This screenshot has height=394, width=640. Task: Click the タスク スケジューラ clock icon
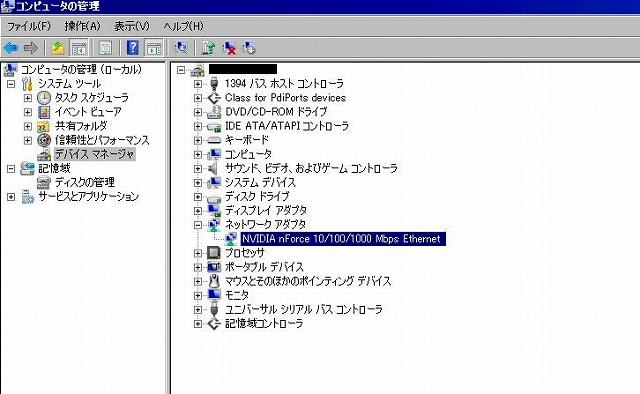[44, 98]
